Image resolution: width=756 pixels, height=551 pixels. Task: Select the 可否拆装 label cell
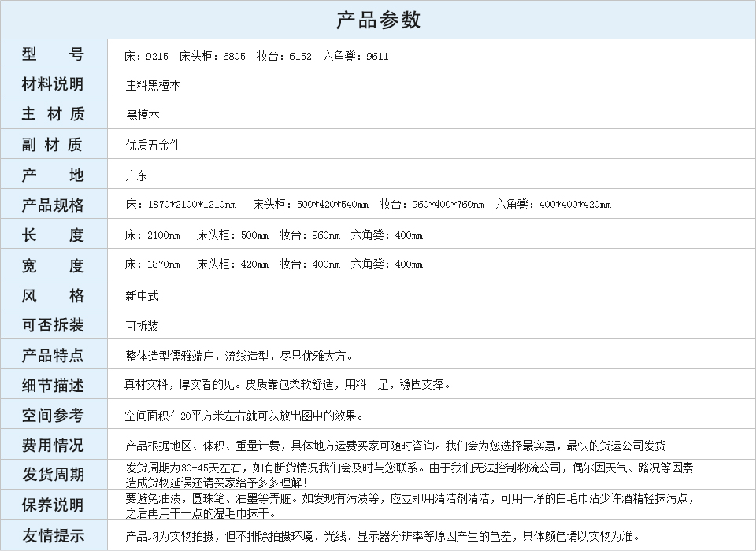coord(54,324)
